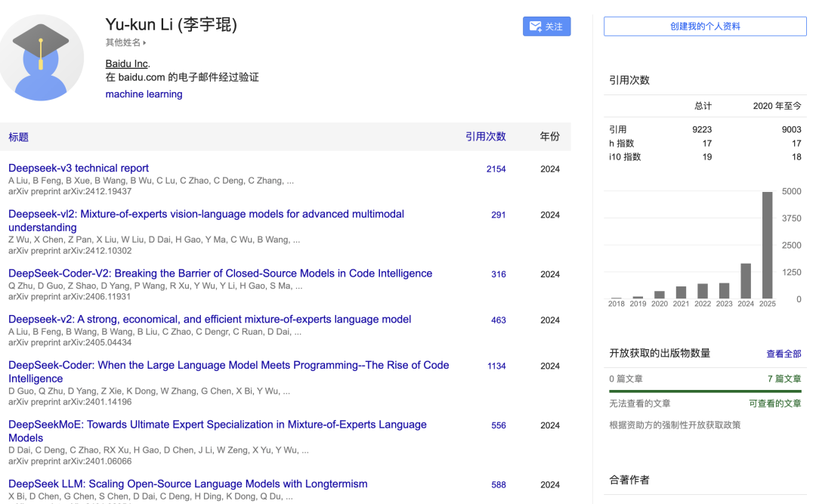
Task: Open Deepseek-v3 technical report paper
Action: [79, 169]
